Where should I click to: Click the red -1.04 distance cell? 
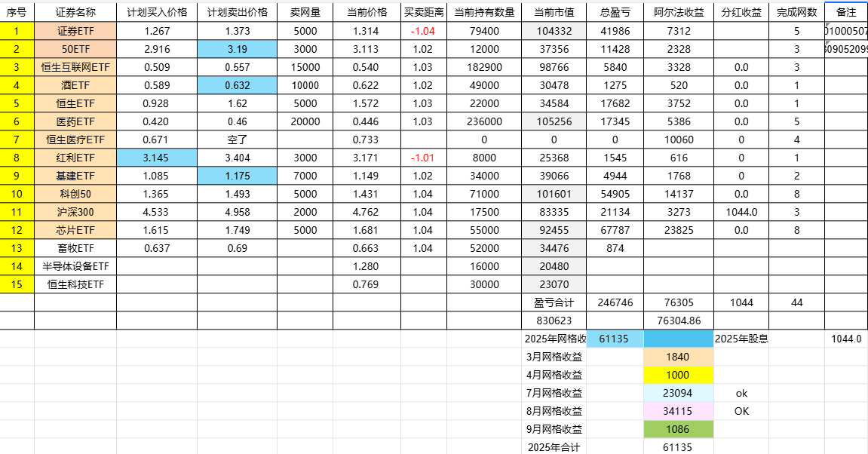pyautogui.click(x=424, y=31)
